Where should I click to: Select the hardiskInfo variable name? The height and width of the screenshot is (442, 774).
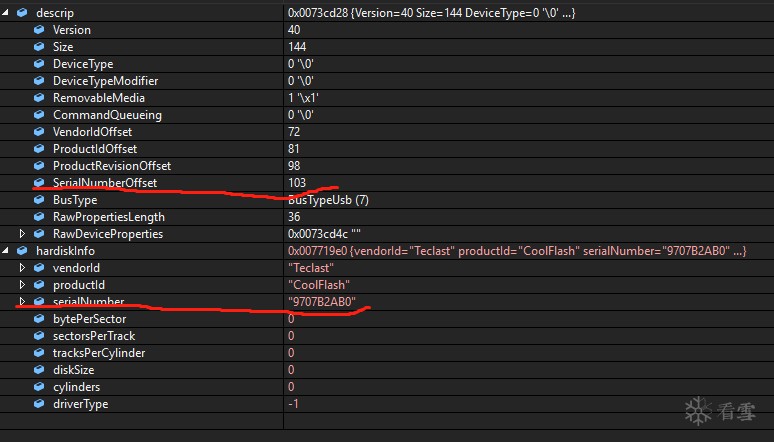pyautogui.click(x=65, y=251)
